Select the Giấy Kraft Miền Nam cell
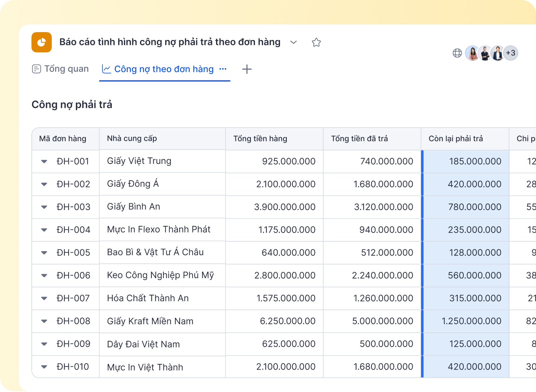The image size is (536, 392). point(162,321)
